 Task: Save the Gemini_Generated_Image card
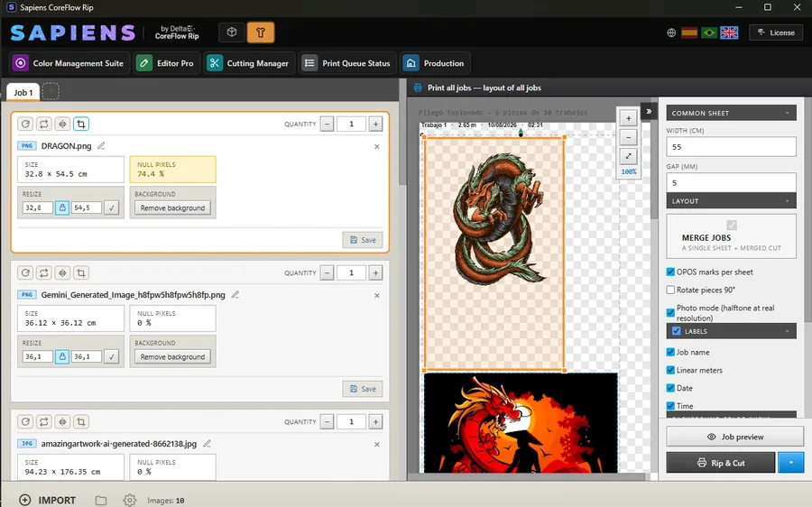click(363, 389)
